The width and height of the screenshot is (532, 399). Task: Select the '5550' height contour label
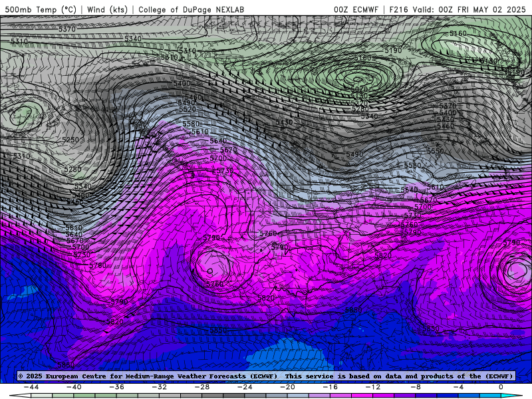click(x=436, y=151)
